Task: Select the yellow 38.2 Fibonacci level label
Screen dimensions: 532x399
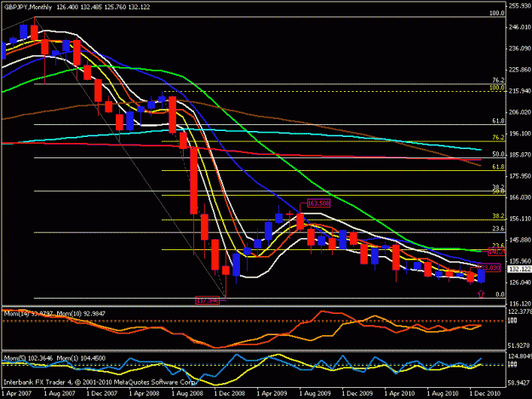Action: pos(499,216)
